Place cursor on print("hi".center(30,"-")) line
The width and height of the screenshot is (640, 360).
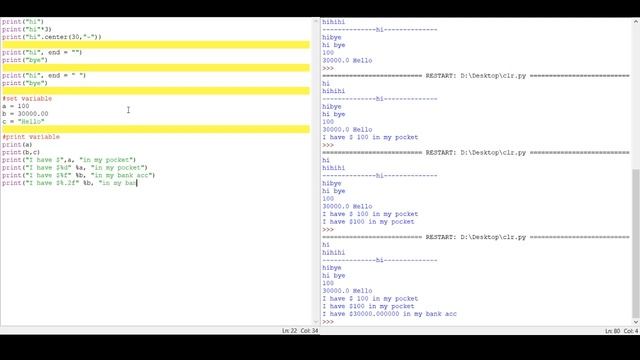pyautogui.click(x=51, y=37)
